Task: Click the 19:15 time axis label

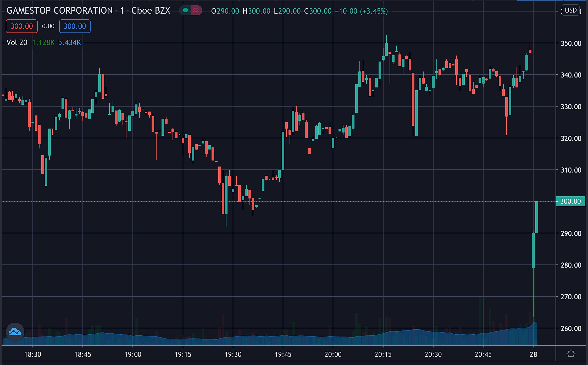Action: pos(183,355)
